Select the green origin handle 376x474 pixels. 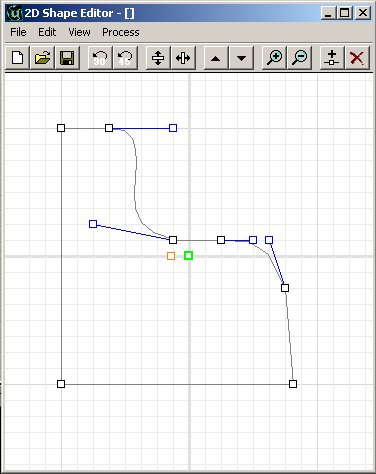(x=188, y=256)
